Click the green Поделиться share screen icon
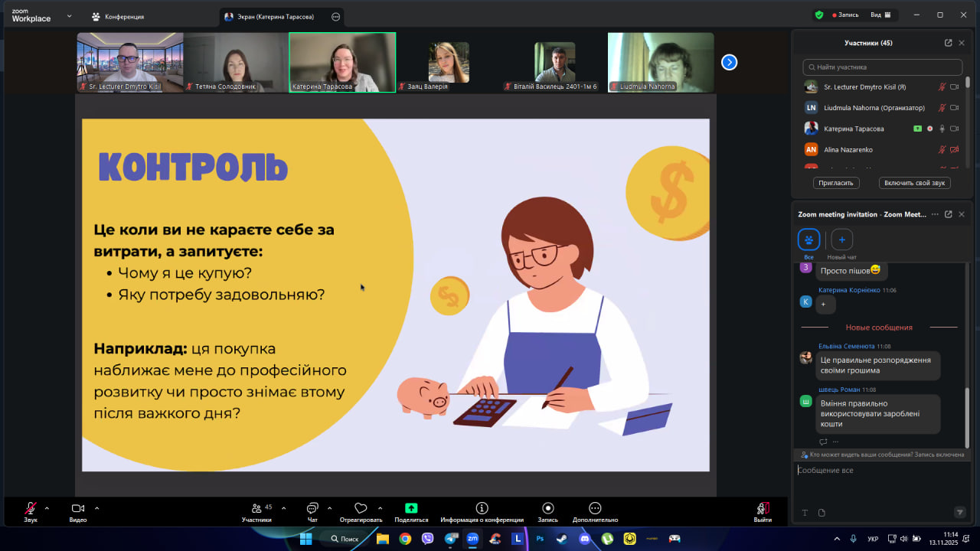This screenshot has height=551, width=980. click(x=411, y=508)
